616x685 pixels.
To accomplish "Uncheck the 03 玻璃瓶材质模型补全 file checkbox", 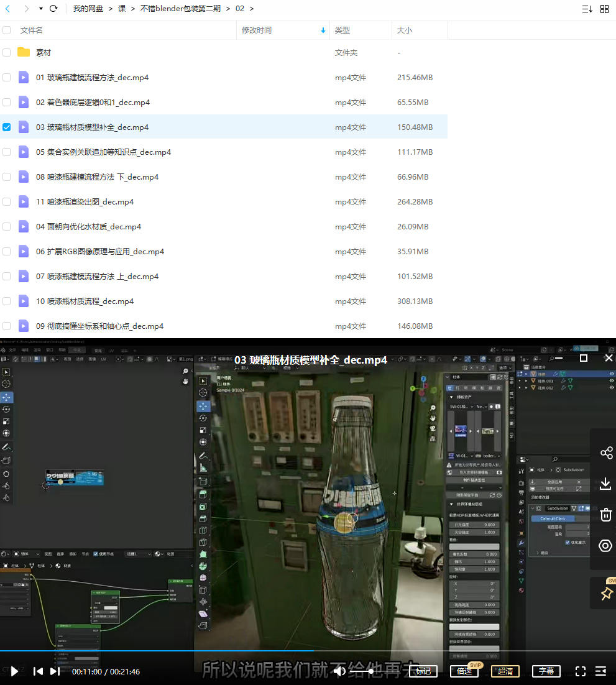I will [x=7, y=127].
